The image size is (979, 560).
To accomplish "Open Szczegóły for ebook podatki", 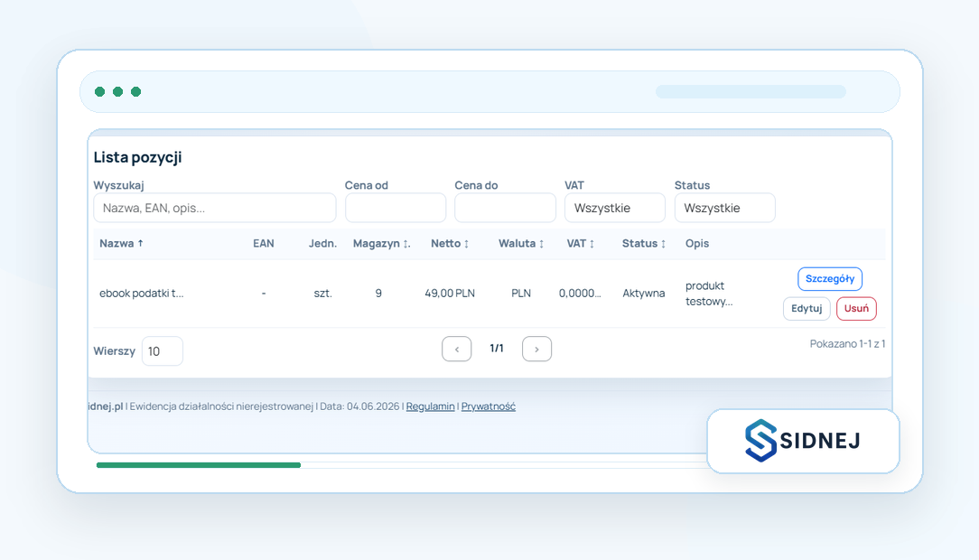I will [830, 278].
